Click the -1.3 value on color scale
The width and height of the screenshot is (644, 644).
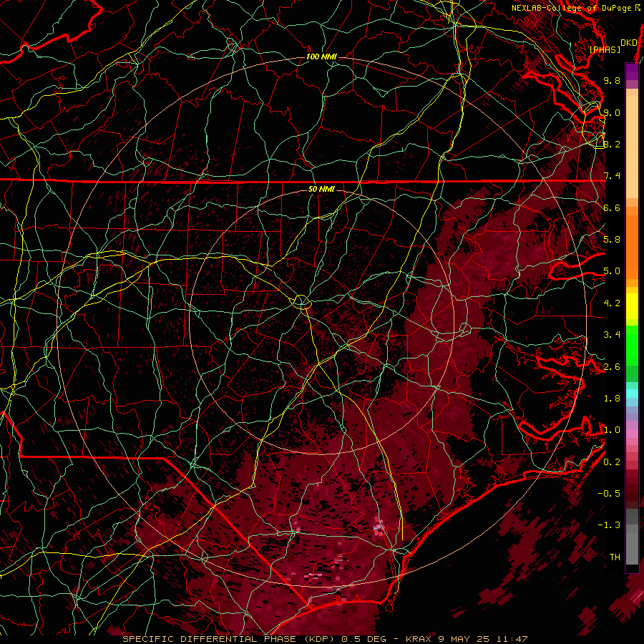click(609, 525)
